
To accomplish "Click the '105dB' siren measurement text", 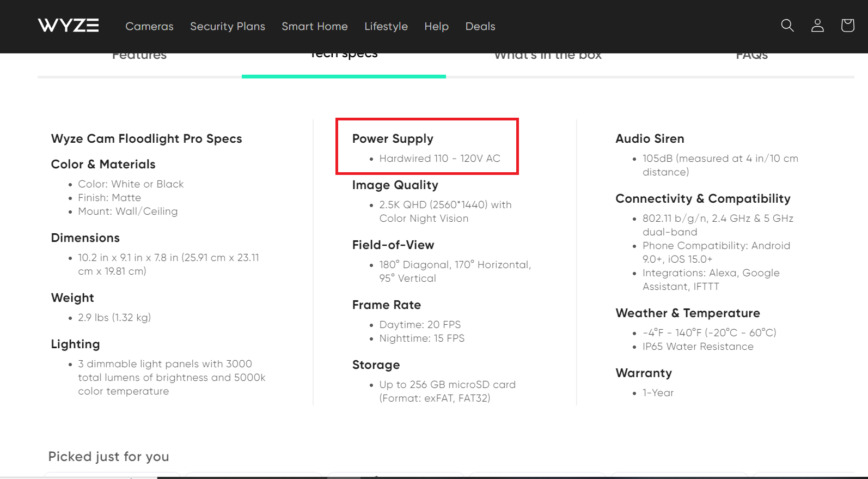I will click(x=720, y=165).
